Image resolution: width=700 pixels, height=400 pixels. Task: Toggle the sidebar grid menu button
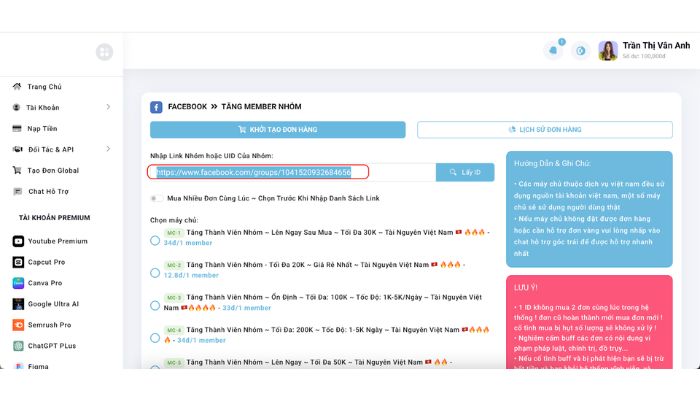pos(104,52)
